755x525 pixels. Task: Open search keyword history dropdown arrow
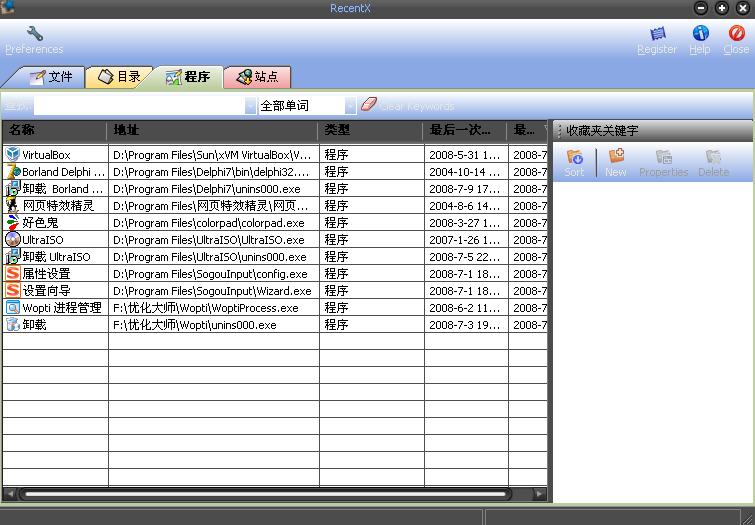[250, 105]
